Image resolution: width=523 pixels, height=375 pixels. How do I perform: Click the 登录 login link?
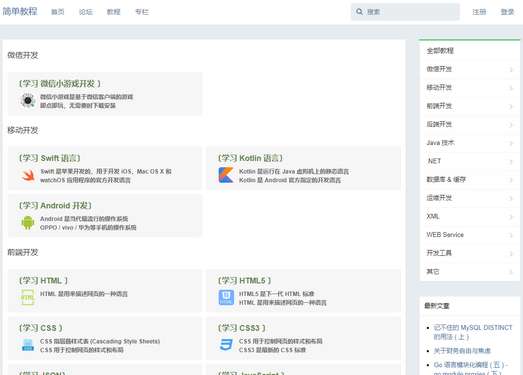pyautogui.click(x=507, y=12)
